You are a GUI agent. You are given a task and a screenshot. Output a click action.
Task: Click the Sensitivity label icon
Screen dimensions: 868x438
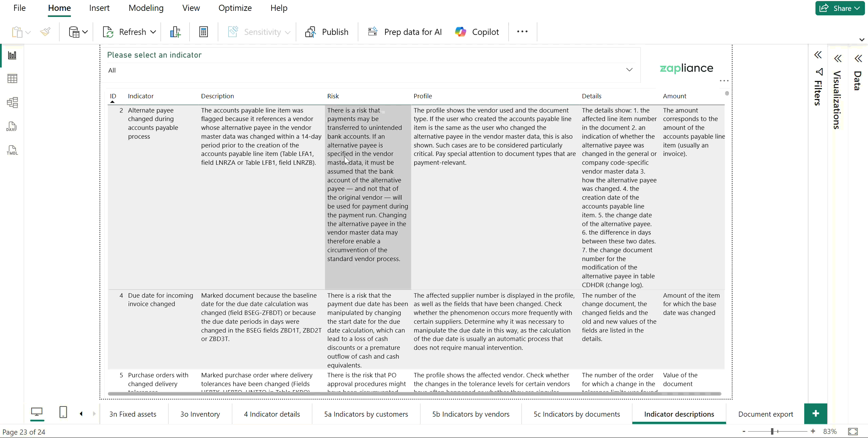(x=233, y=32)
